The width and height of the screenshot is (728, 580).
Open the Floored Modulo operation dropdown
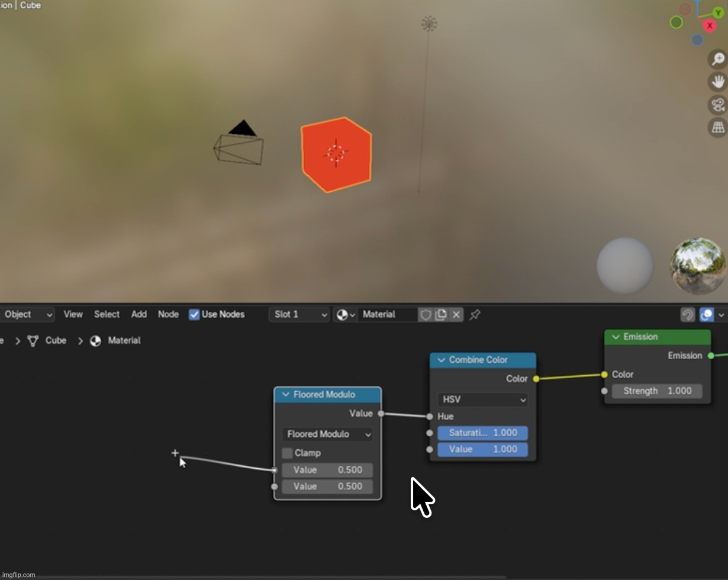click(x=327, y=434)
